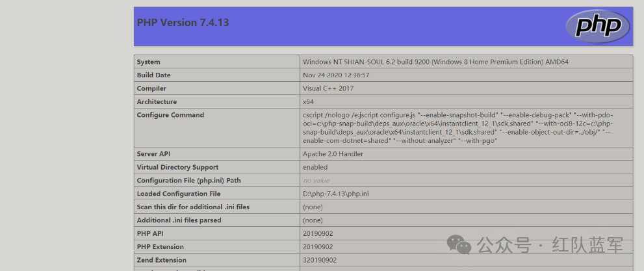Click the PHP logo image
The width and height of the screenshot is (644, 271).
tap(598, 26)
